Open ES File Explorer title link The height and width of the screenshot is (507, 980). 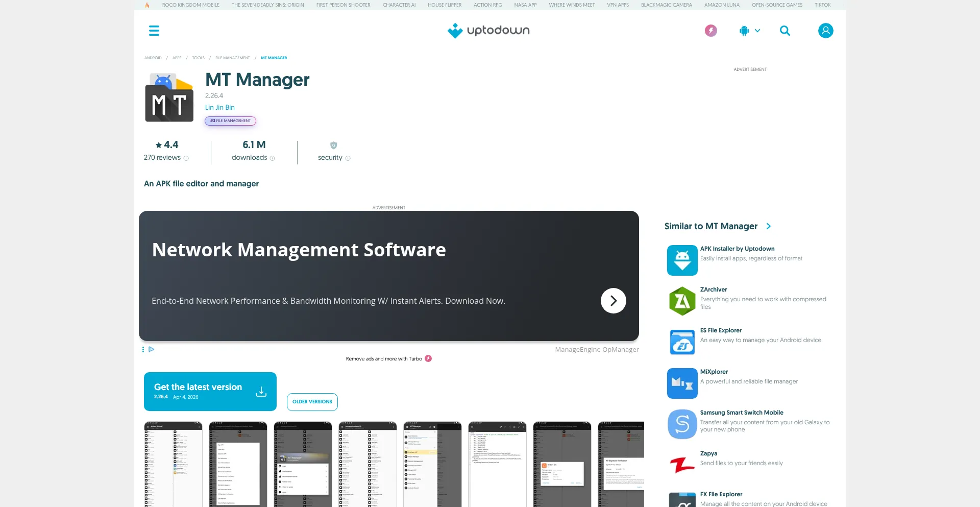(721, 330)
